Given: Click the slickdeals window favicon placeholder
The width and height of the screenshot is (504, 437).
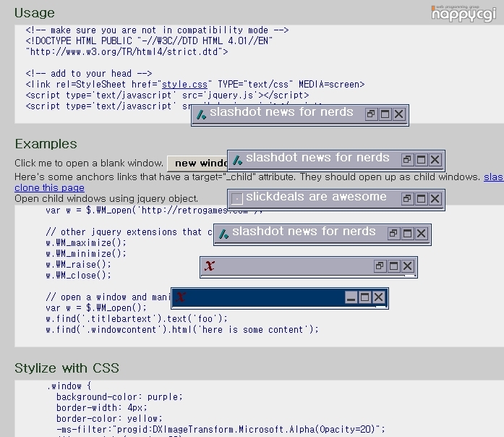Looking at the screenshot, I should click(x=237, y=199).
